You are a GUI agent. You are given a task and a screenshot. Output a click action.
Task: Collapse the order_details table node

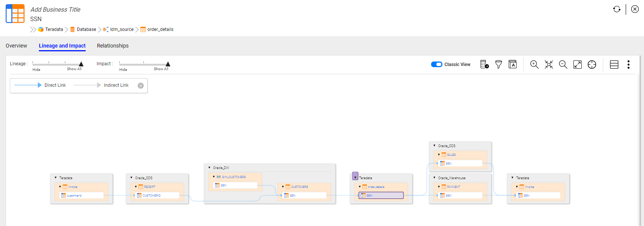(x=360, y=187)
